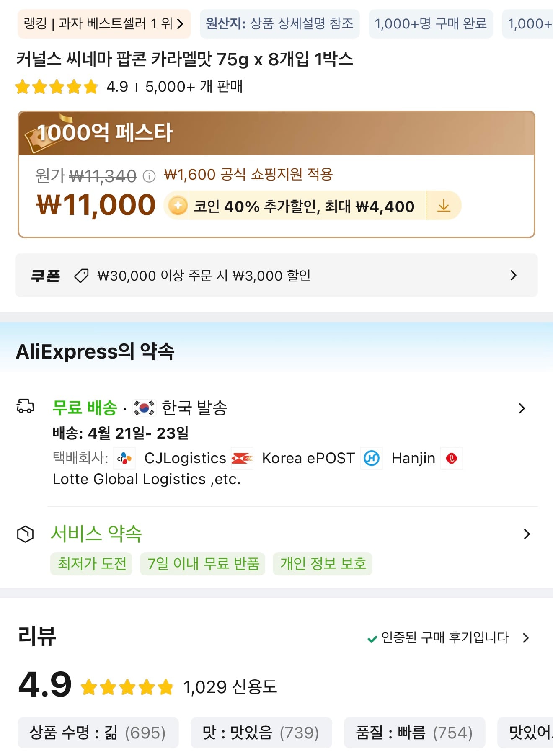Click the Hanjin carrier icon
Image resolution: width=553 pixels, height=756 pixels.
[372, 458]
